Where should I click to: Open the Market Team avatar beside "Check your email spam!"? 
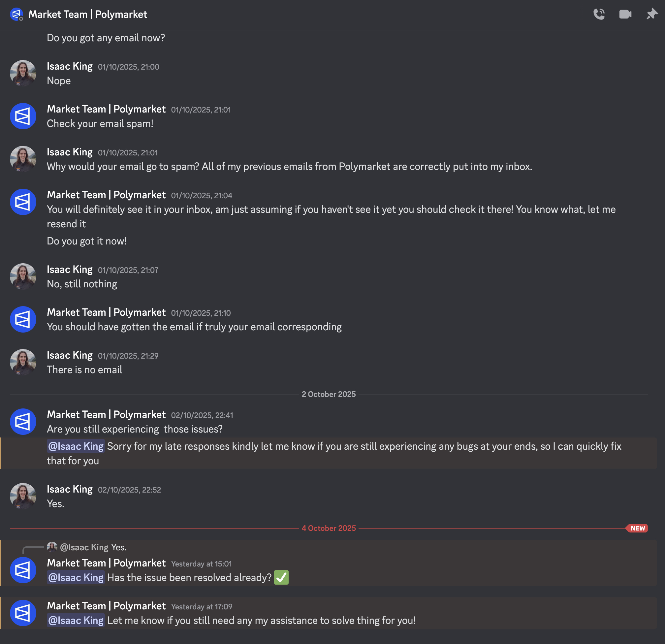click(23, 116)
